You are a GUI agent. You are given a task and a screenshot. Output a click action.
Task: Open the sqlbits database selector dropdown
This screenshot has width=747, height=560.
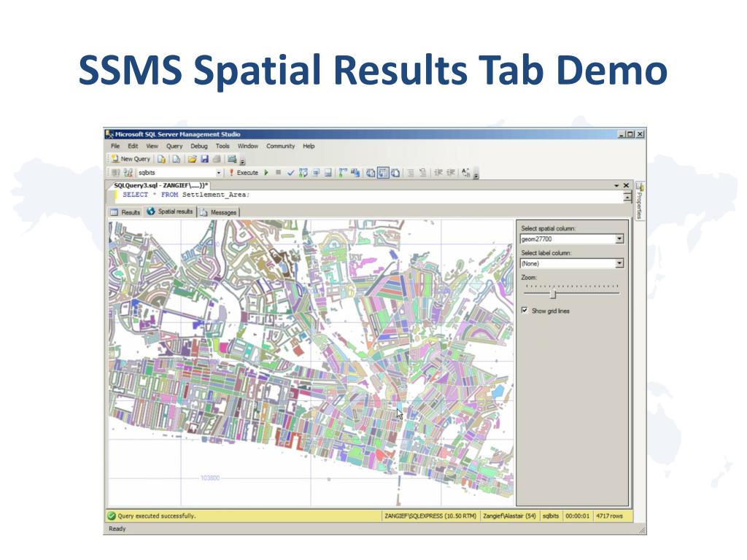219,173
